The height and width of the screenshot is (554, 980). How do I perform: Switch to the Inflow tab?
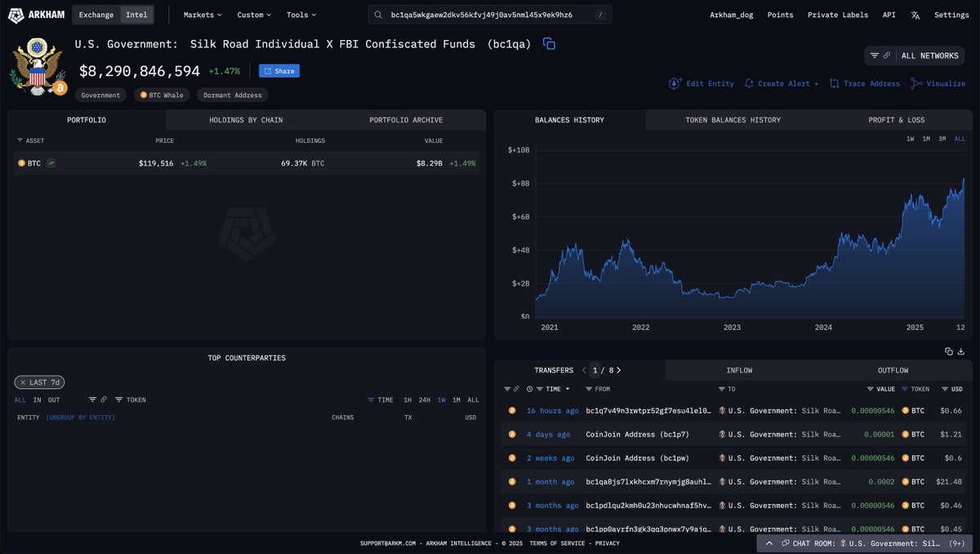[739, 370]
